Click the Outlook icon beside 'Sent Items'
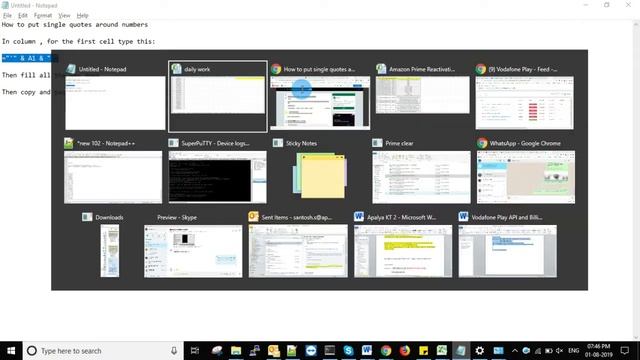640x360 pixels. [253, 217]
